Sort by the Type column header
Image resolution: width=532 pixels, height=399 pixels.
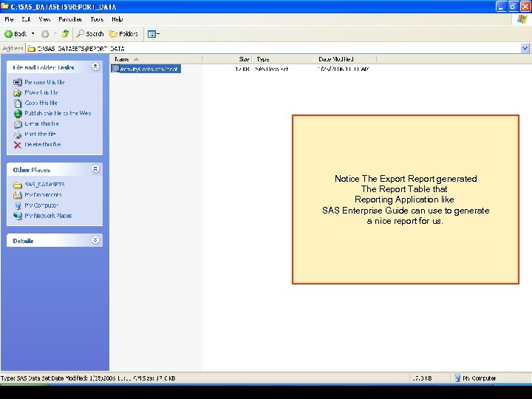(283, 59)
